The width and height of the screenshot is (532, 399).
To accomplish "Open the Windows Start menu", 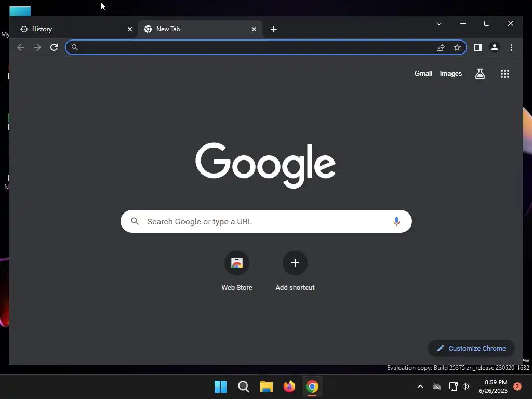I will pyautogui.click(x=220, y=387).
